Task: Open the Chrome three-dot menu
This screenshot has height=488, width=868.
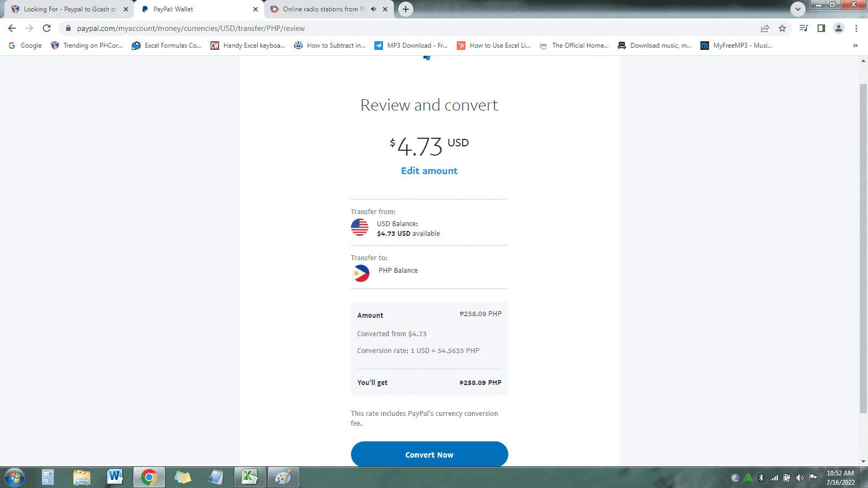Action: [856, 28]
